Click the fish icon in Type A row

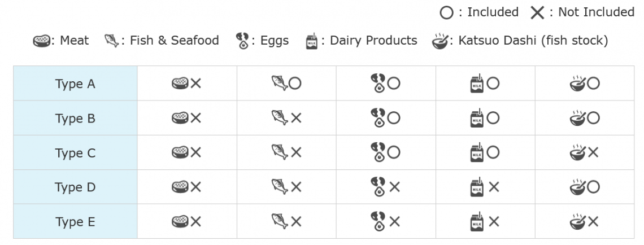(279, 84)
